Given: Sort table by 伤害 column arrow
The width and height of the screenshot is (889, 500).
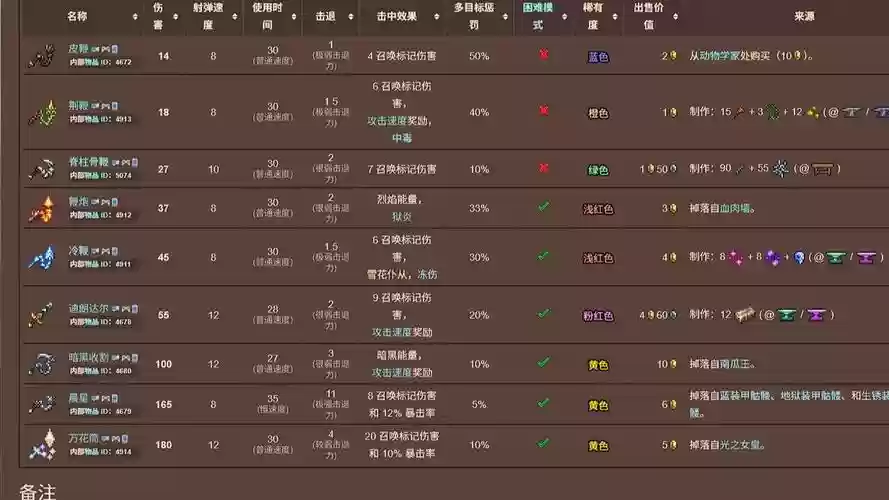Looking at the screenshot, I should click(175, 17).
